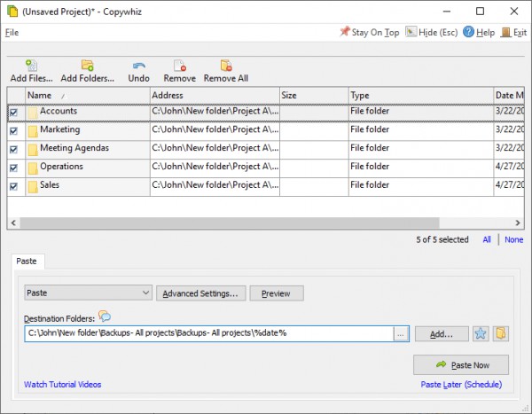Click the Remove All icon
The height and width of the screenshot is (414, 532).
click(226, 65)
